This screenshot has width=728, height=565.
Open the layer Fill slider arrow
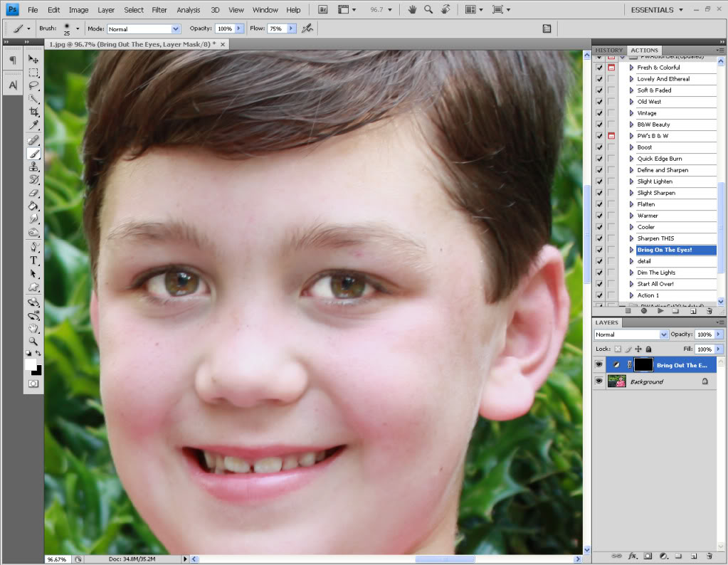pyautogui.click(x=719, y=349)
